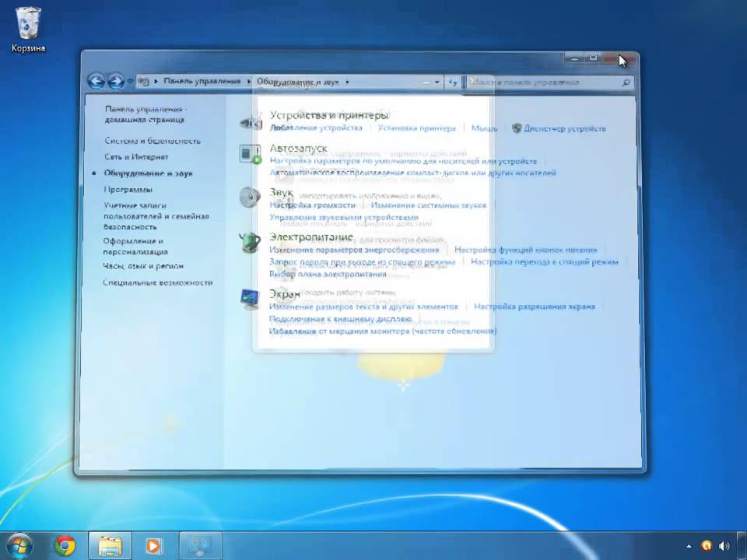Screen dimensions: 747x560
Task: Click Настройка громкости link
Action: tap(313, 205)
